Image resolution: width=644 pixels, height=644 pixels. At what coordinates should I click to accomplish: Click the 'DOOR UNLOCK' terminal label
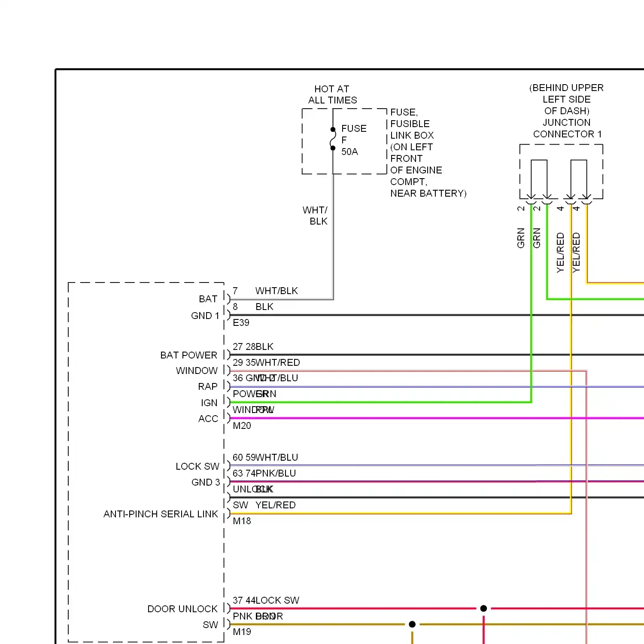click(182, 609)
